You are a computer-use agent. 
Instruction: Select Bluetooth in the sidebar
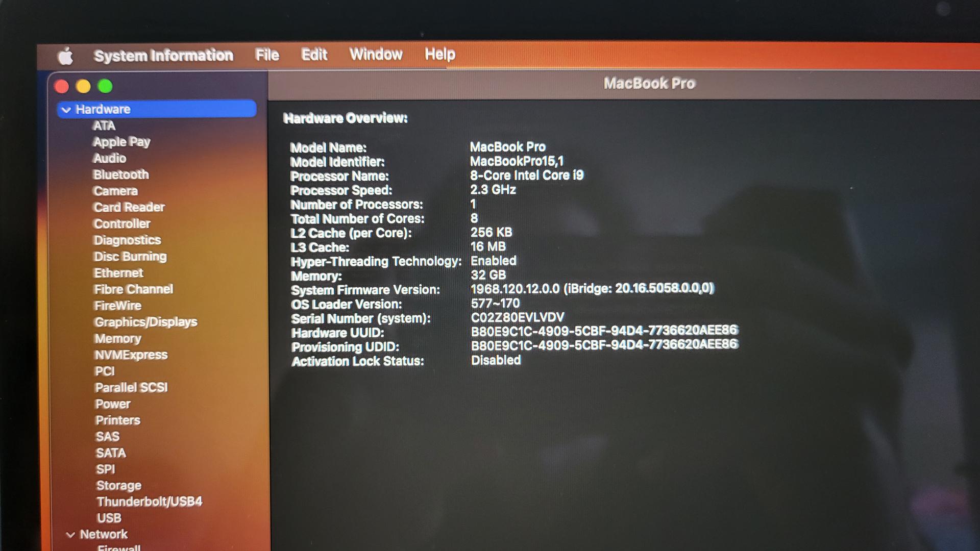[x=121, y=174]
